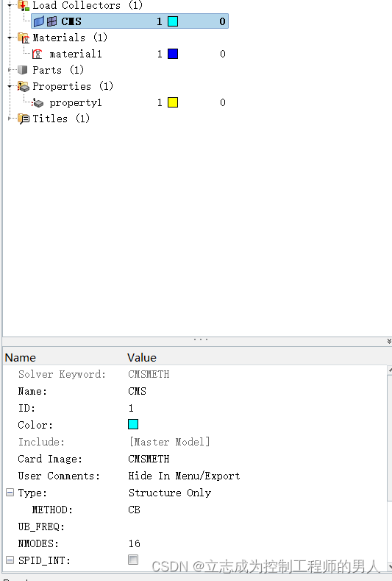Viewport: 392px width, 581px height.
Task: Click the CMS grid icon
Action: click(51, 21)
